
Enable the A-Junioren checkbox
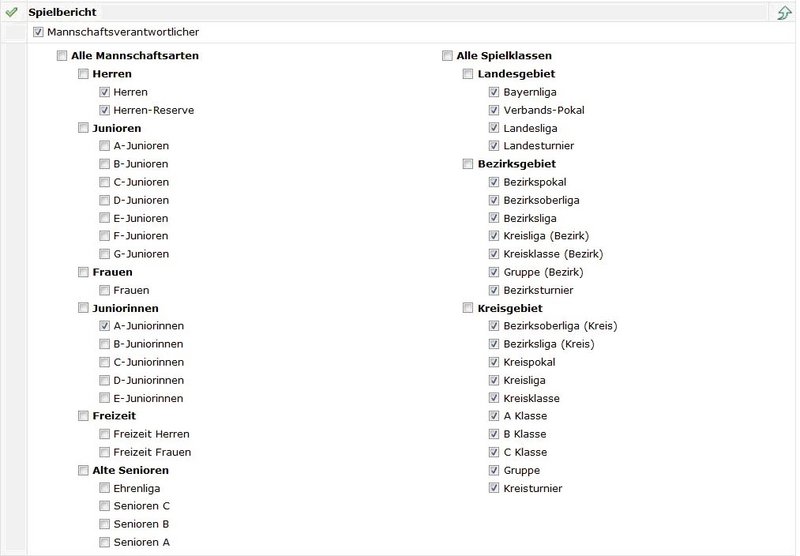pyautogui.click(x=105, y=146)
